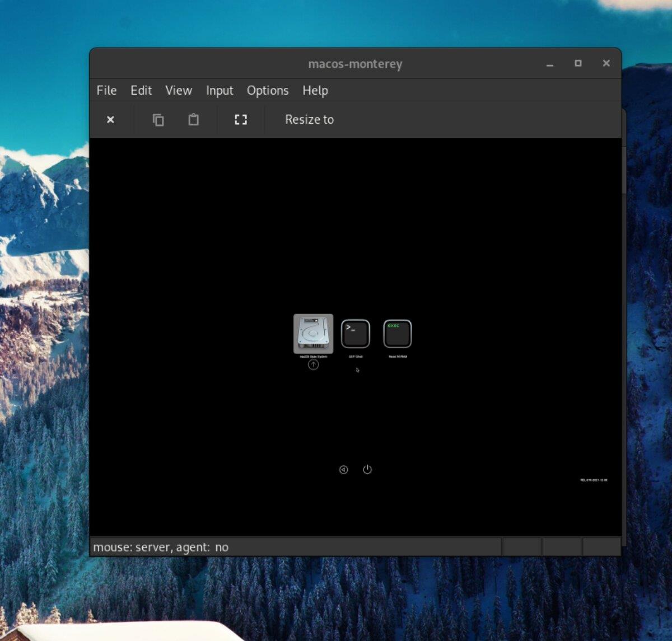The height and width of the screenshot is (641, 672).
Task: Open the Help menu
Action: point(315,90)
